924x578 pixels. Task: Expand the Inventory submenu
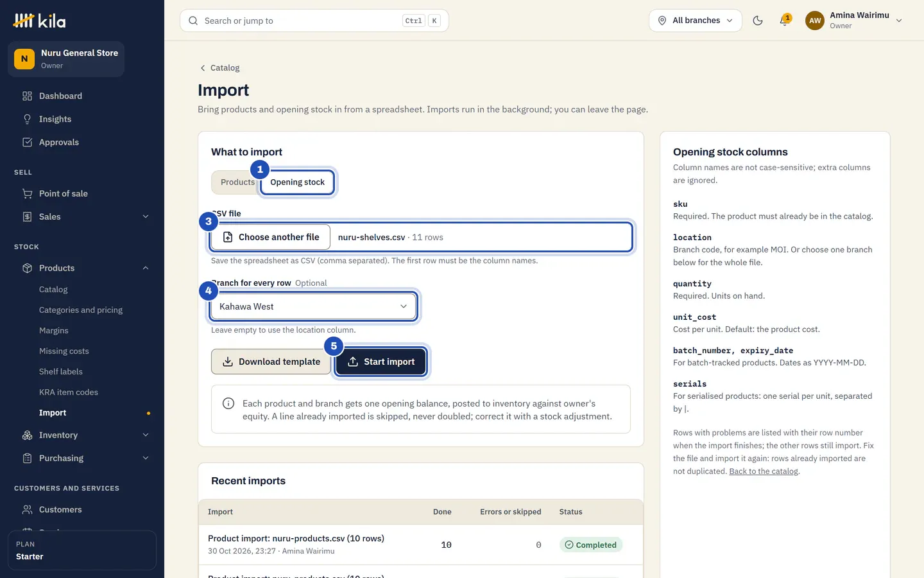click(x=146, y=435)
